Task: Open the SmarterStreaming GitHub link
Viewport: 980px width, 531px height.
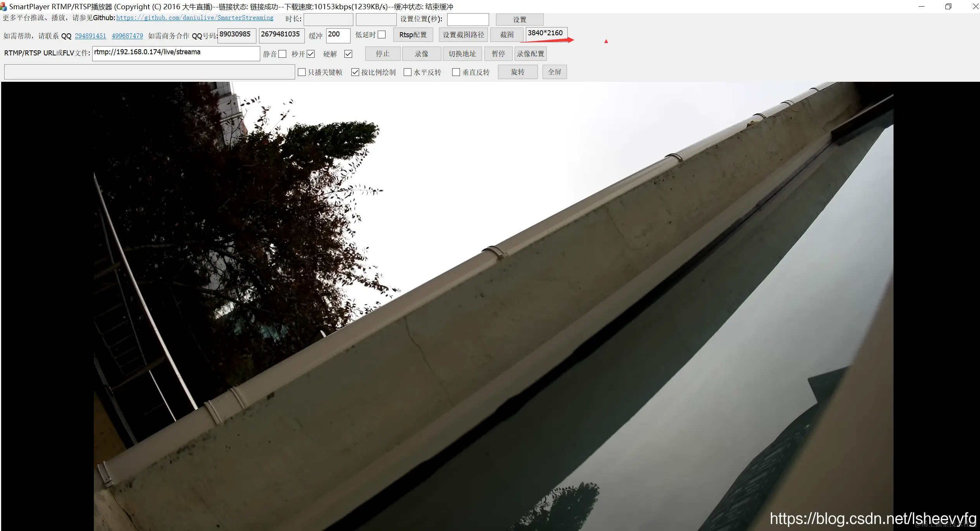Action: pyautogui.click(x=195, y=18)
